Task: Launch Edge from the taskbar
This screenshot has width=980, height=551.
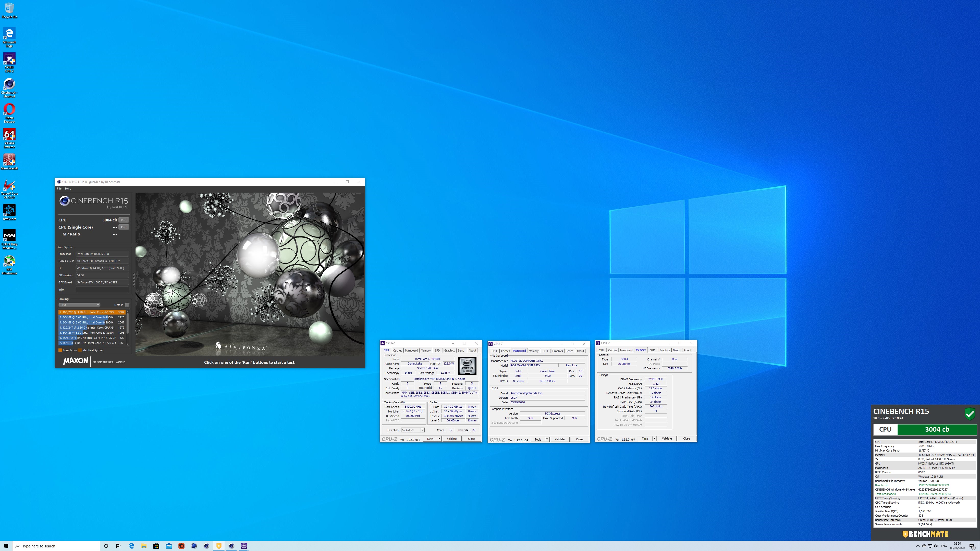Action: point(131,546)
